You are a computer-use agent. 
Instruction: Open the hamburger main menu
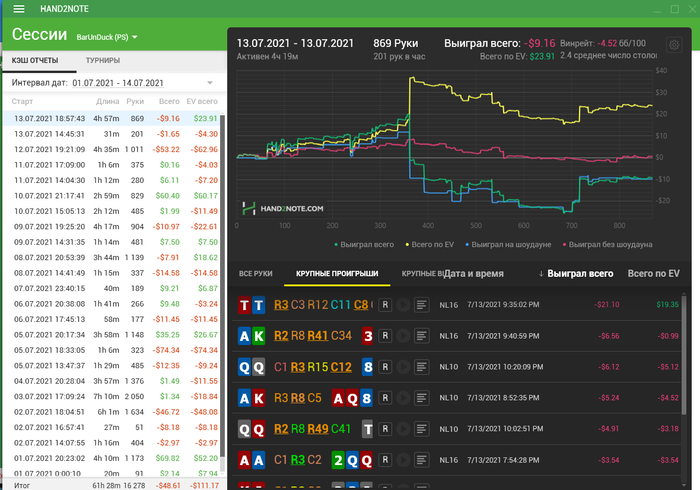[x=19, y=9]
